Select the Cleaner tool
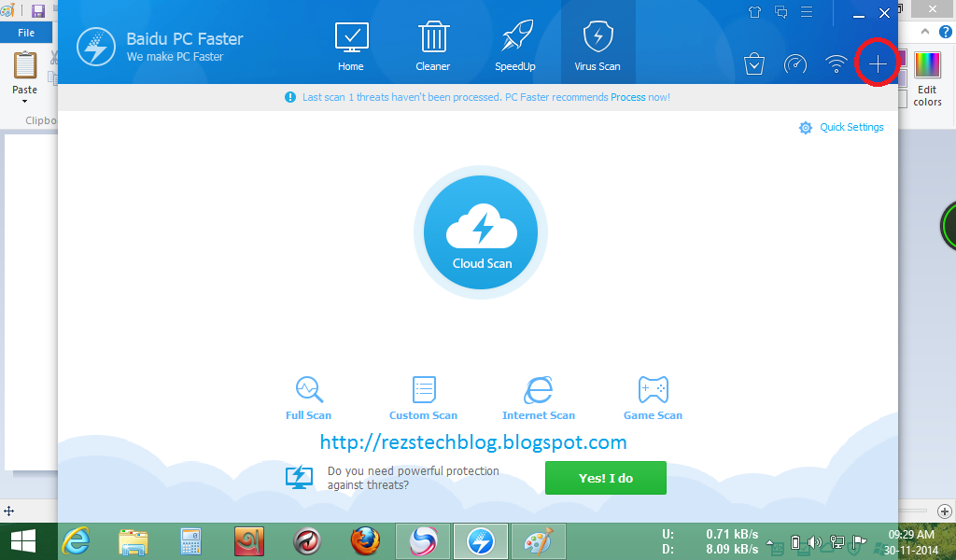Viewport: 956px width, 560px height. [432, 42]
